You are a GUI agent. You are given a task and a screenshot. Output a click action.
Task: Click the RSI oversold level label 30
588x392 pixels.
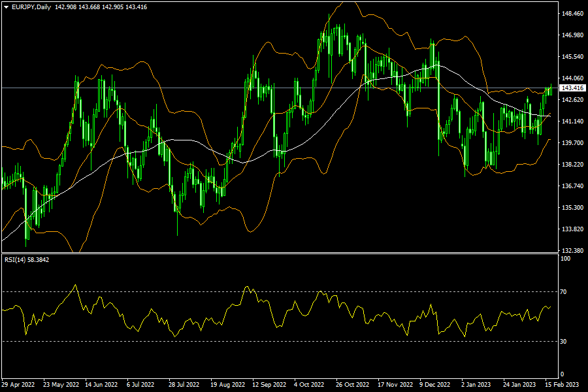tap(563, 342)
